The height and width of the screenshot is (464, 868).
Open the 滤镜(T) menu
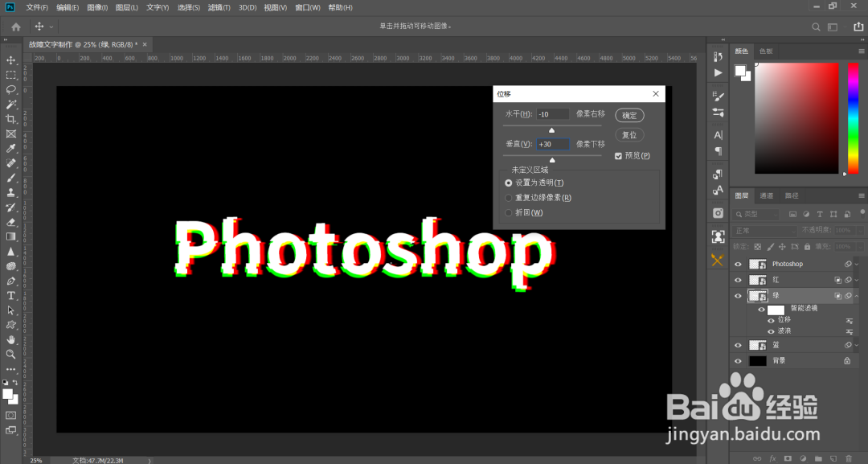point(219,8)
